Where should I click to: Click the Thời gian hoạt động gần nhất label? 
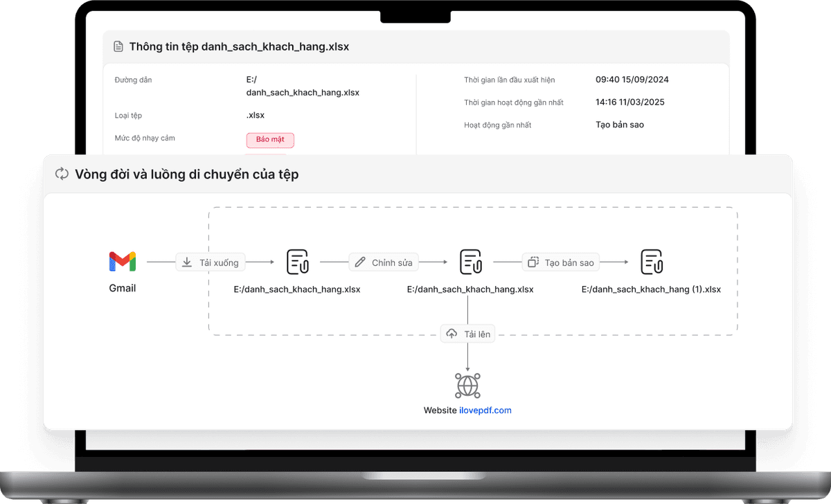click(514, 102)
